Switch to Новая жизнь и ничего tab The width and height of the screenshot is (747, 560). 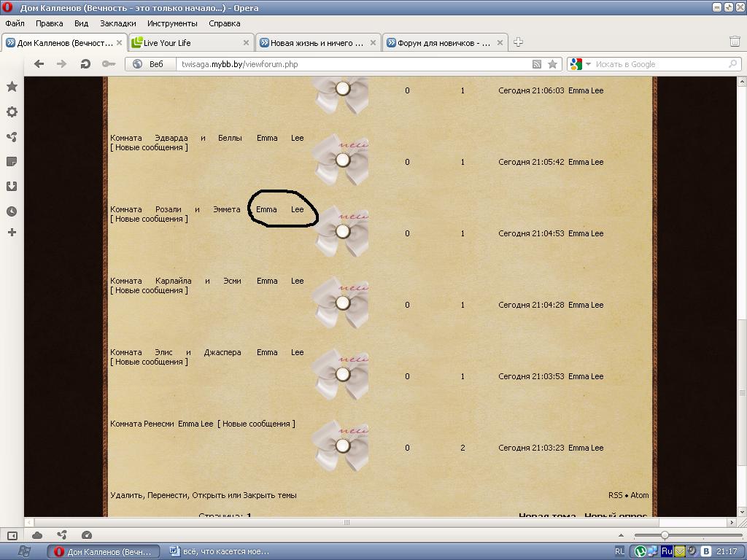click(x=318, y=43)
